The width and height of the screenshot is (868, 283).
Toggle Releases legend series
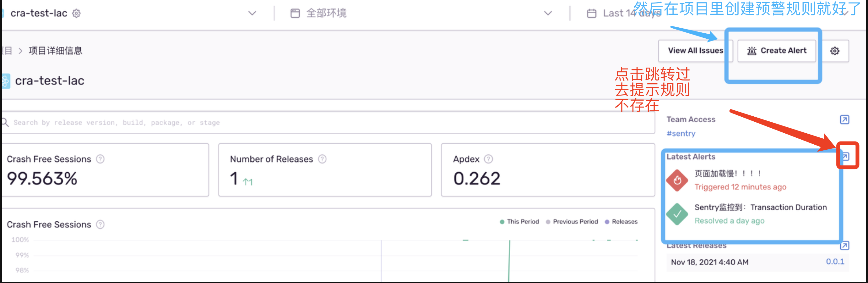621,222
